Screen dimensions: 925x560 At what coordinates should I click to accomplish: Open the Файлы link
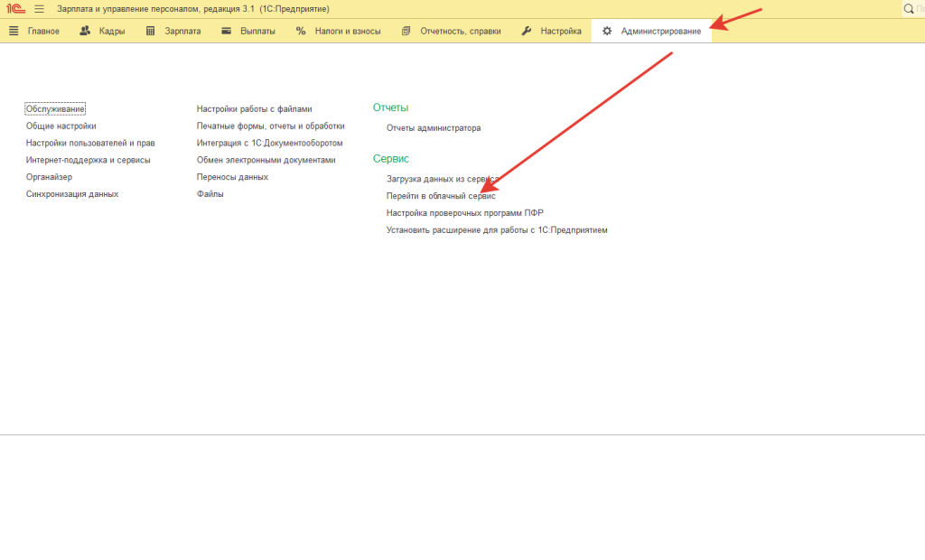210,194
